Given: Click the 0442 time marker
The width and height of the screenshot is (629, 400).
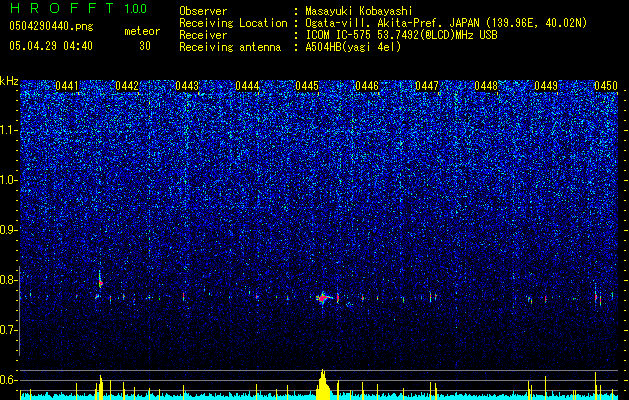Looking at the screenshot, I should coord(127,86).
